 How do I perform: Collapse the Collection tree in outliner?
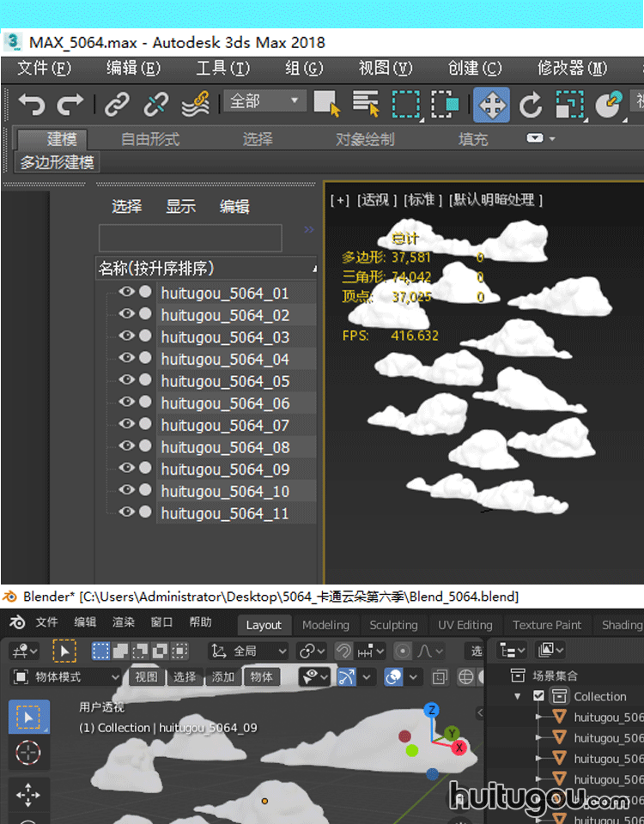tap(518, 696)
